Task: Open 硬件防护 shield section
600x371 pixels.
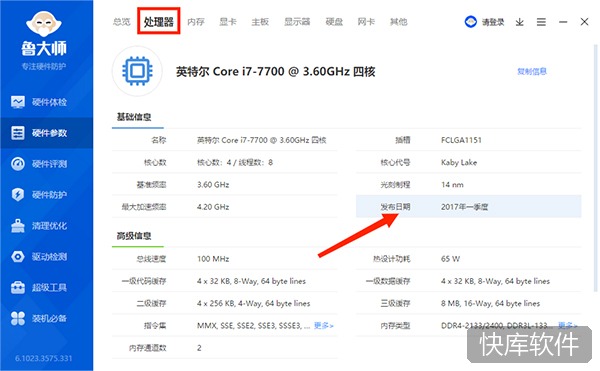Action: pyautogui.click(x=39, y=195)
